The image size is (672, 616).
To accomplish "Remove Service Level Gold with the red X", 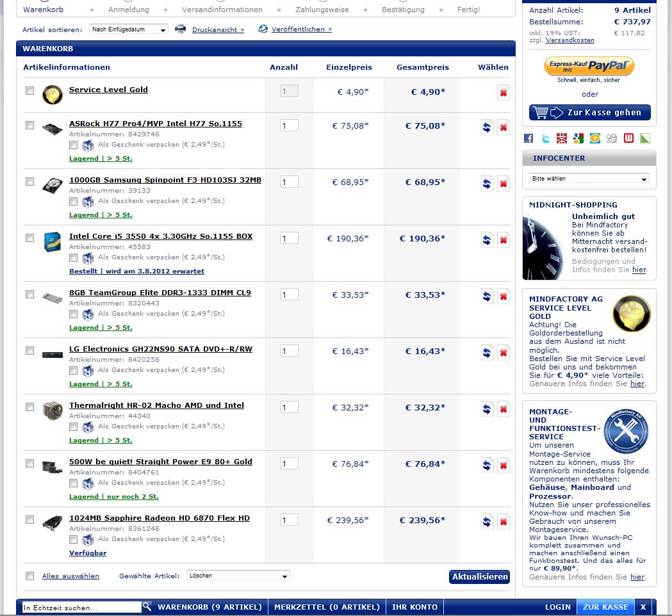I will point(503,93).
